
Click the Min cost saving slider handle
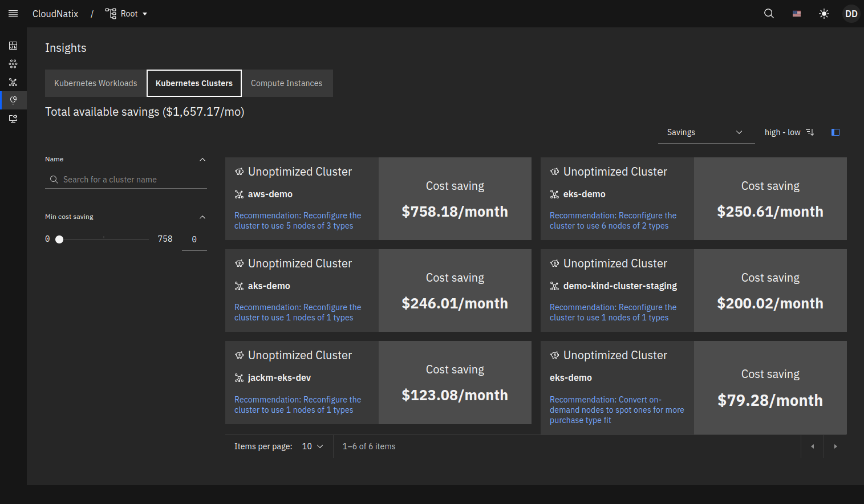coord(59,239)
